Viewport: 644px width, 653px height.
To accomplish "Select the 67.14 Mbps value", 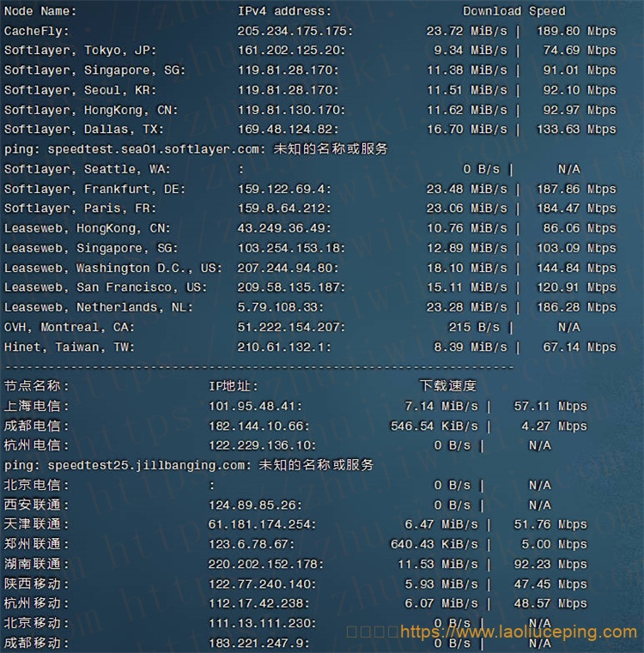I will click(x=580, y=348).
